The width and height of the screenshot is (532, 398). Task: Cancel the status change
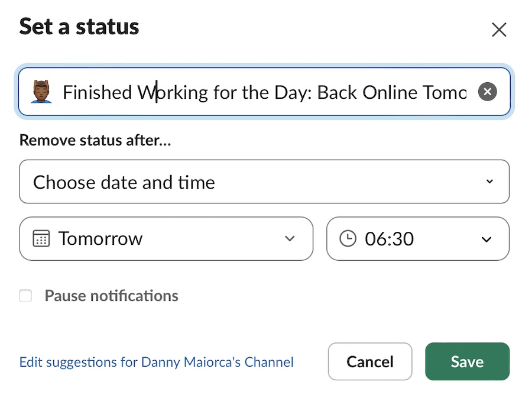(x=370, y=361)
